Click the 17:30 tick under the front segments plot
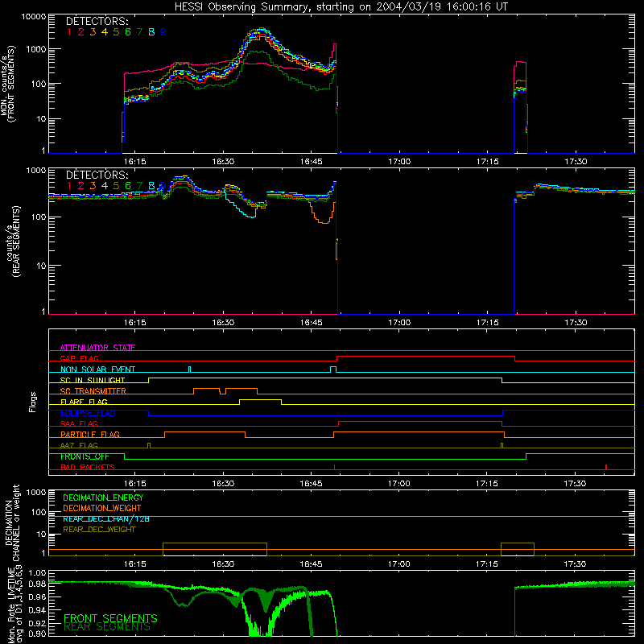The height and width of the screenshot is (644, 644). 576,162
